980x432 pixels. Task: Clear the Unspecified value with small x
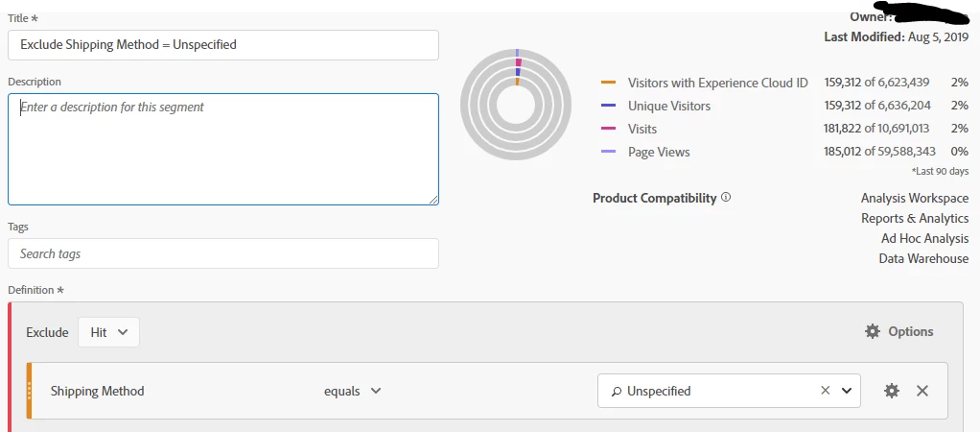tap(825, 391)
